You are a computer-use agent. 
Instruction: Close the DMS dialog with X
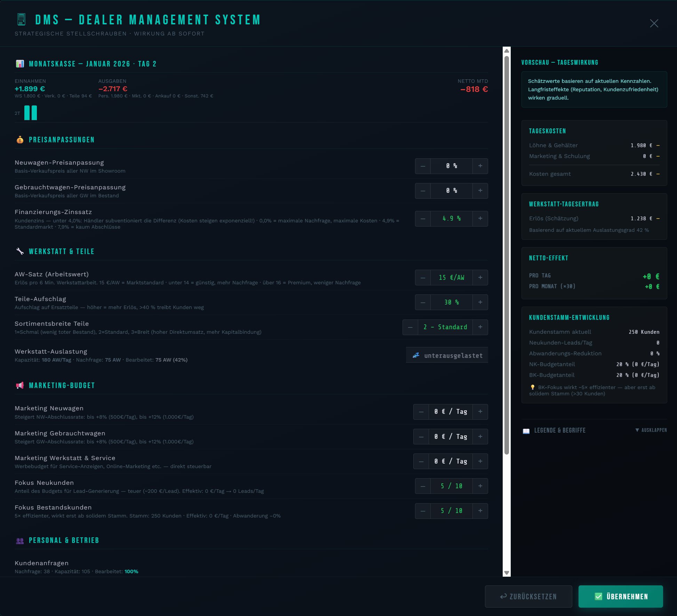pos(654,23)
